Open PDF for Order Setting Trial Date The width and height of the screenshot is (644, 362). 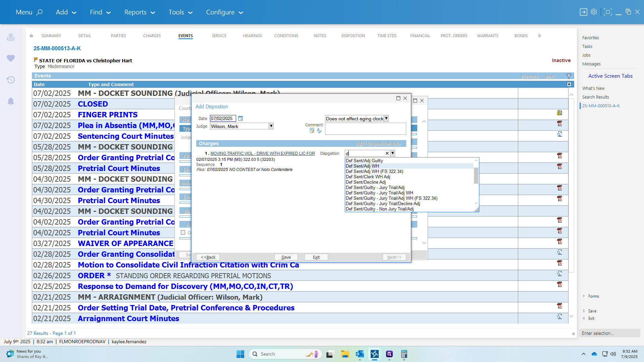(x=559, y=306)
